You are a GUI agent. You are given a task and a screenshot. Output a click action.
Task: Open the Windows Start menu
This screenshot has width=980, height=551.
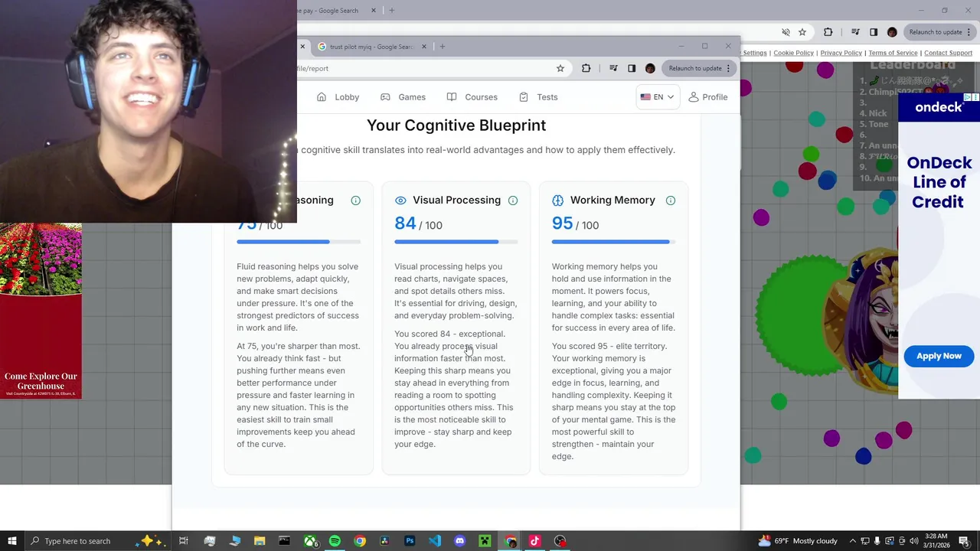coord(12,541)
